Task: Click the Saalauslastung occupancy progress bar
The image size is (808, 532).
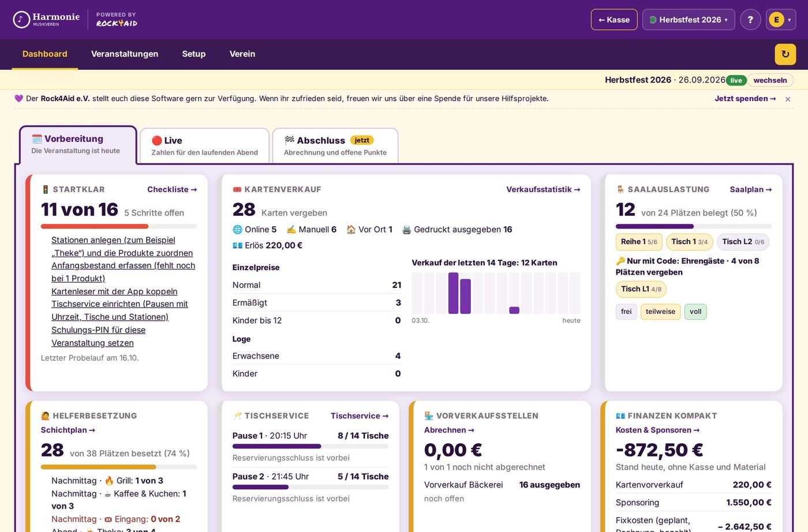Action: pos(694,227)
